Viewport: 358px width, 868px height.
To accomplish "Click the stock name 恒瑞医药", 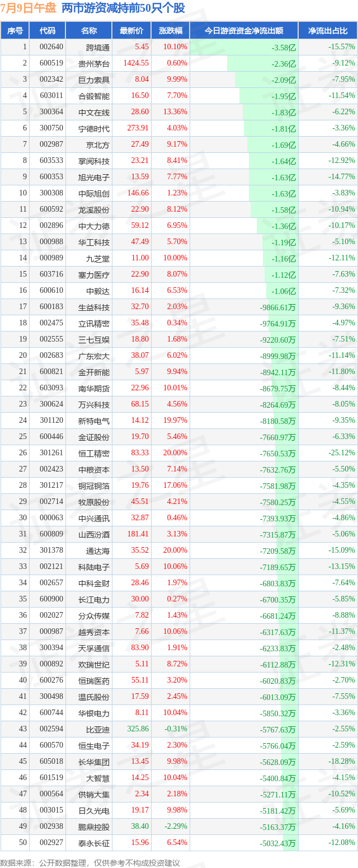I will 94,680.
